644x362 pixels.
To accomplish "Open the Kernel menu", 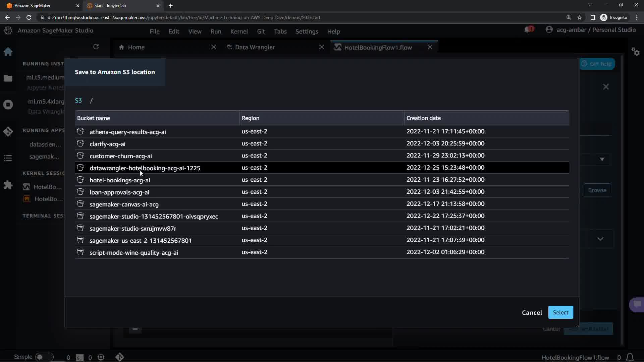I will coord(239,32).
